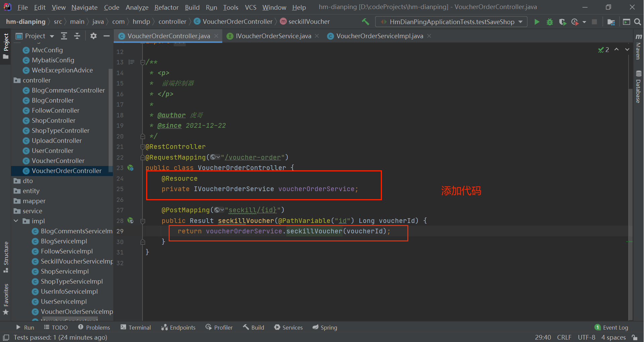The image size is (644, 342).
Task: Click the CRLF line separator indicator
Action: click(x=564, y=337)
